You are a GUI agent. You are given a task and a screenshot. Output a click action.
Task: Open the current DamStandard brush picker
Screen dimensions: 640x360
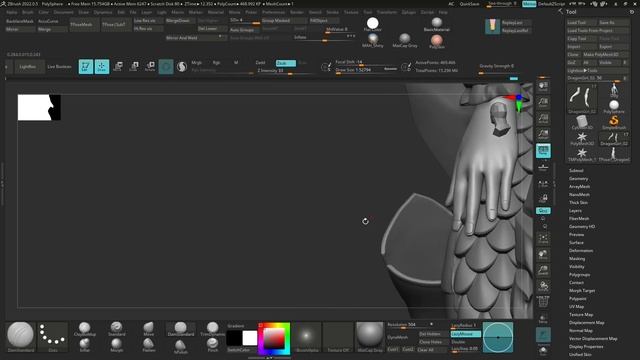pyautogui.click(x=20, y=337)
